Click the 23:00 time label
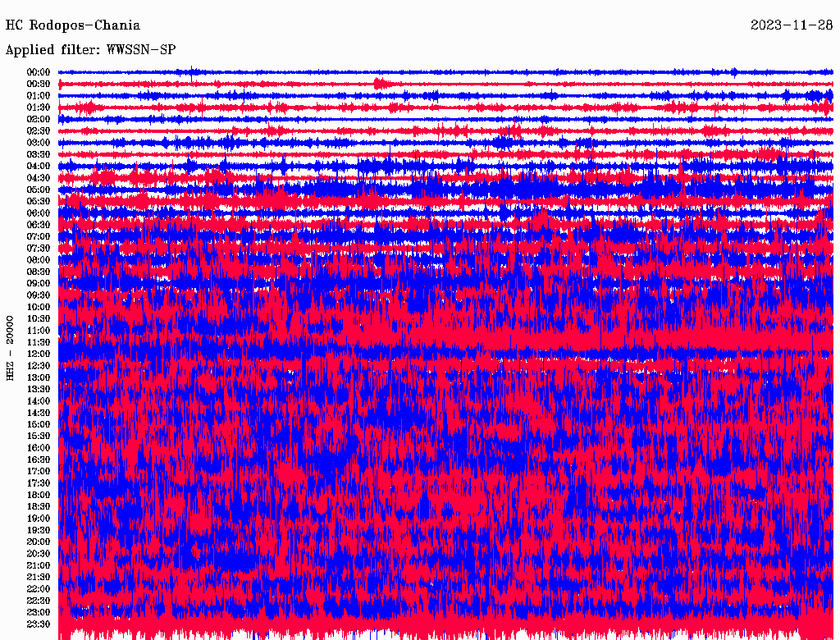 click(39, 612)
